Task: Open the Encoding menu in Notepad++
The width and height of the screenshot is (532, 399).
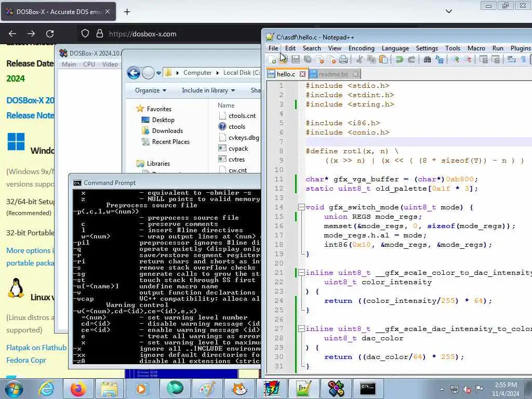Action: tap(362, 48)
